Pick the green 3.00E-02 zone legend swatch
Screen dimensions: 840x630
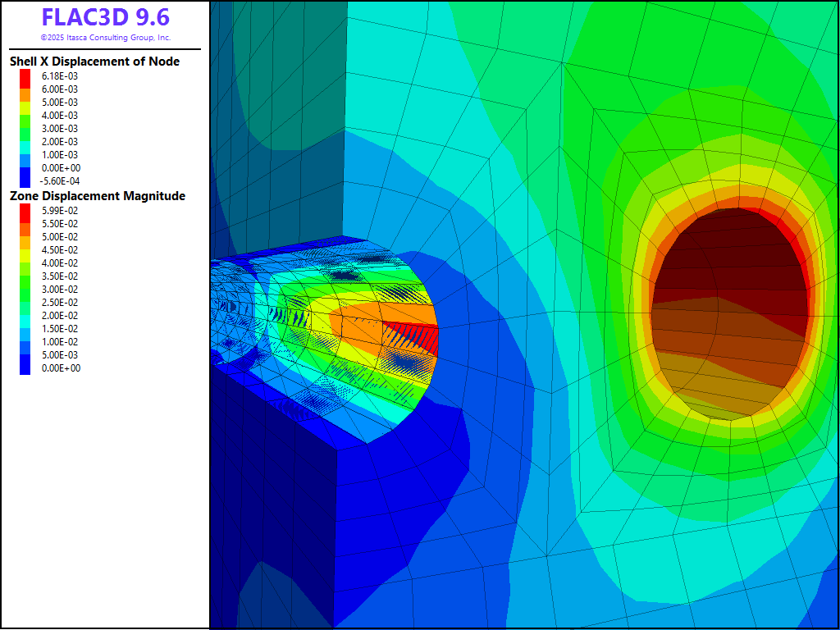point(25,289)
